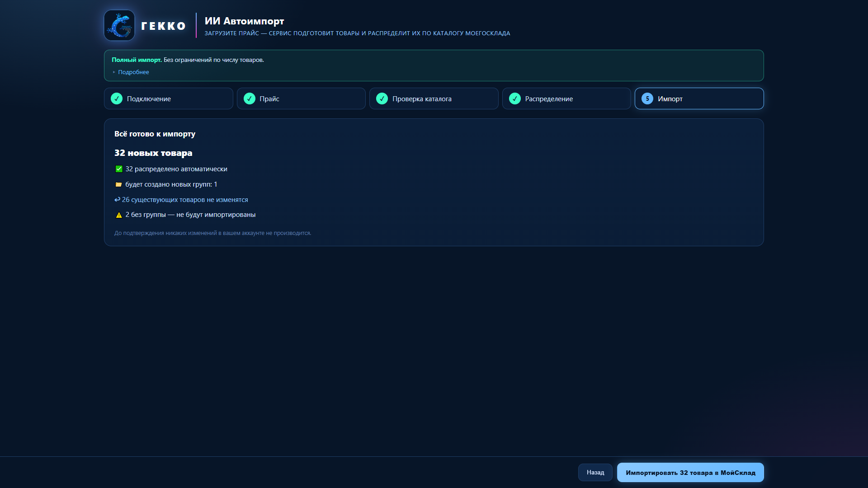Switch to the Распределение step
This screenshot has height=488, width=868.
[566, 99]
